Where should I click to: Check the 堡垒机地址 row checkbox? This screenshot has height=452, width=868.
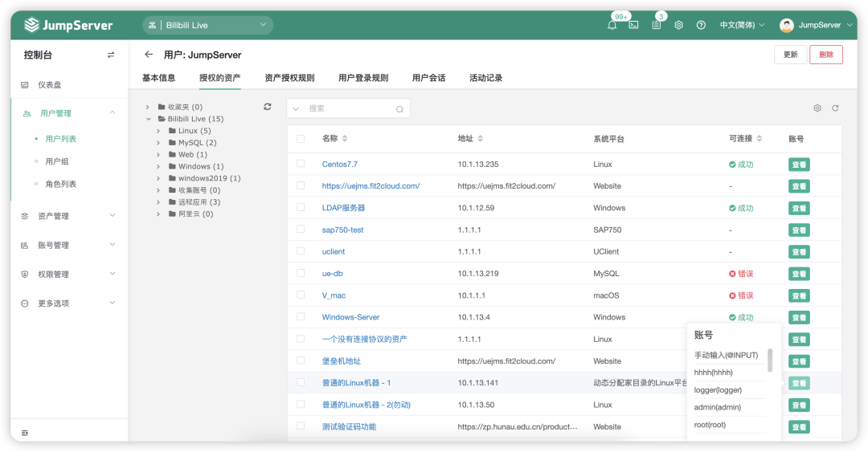(x=301, y=360)
